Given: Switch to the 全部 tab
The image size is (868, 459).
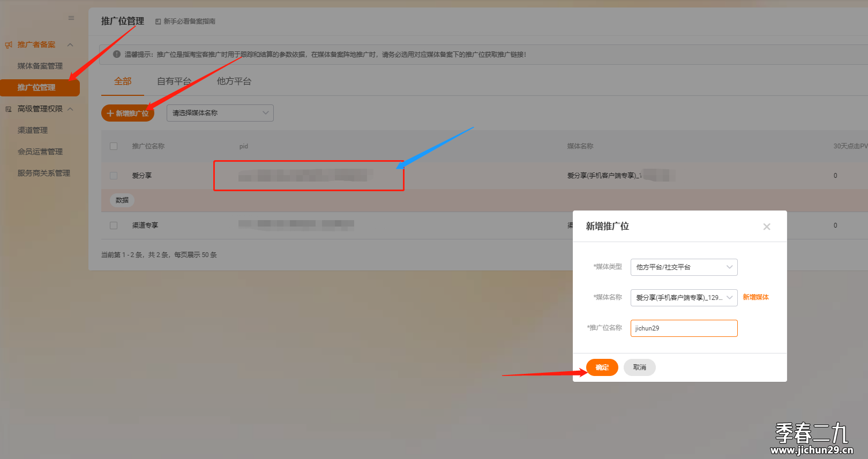Looking at the screenshot, I should [x=123, y=81].
